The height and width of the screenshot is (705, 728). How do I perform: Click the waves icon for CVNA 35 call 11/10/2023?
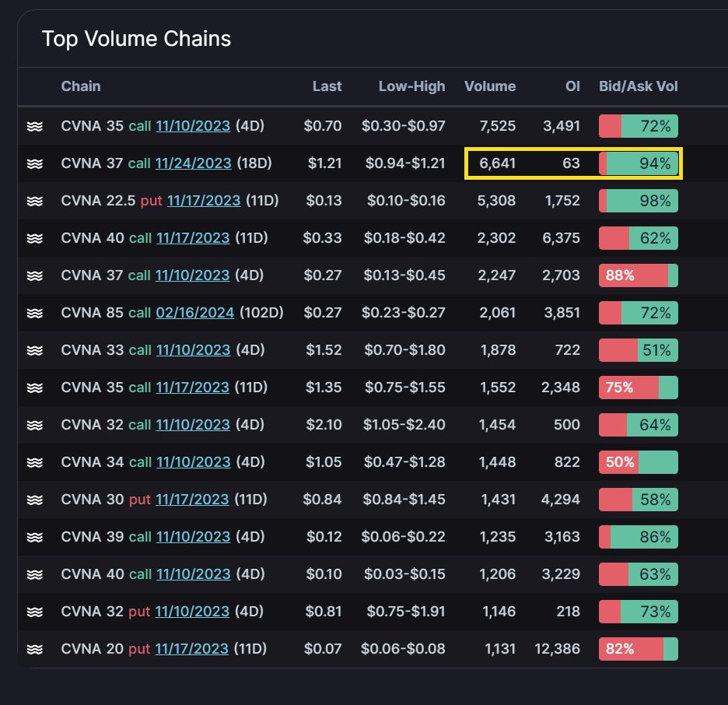pos(35,126)
